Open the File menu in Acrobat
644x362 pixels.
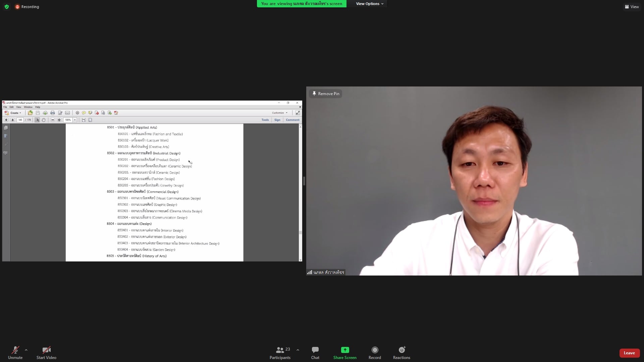[5, 107]
